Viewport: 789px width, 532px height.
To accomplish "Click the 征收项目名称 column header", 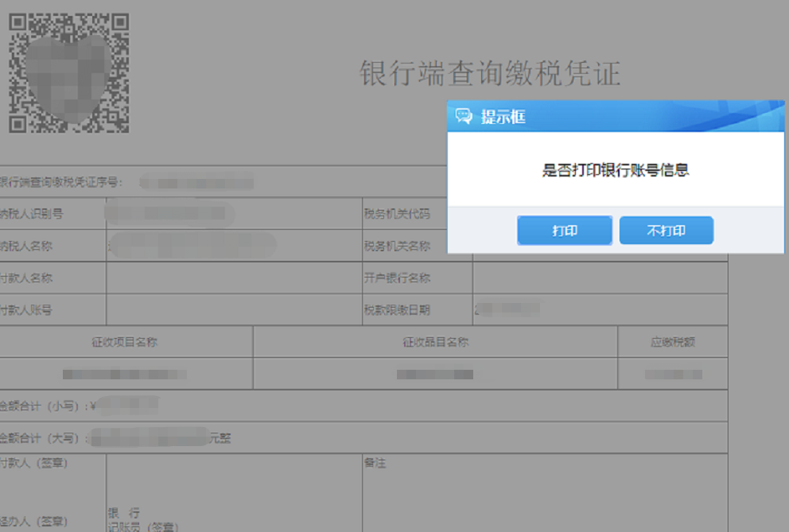I will coord(125,342).
